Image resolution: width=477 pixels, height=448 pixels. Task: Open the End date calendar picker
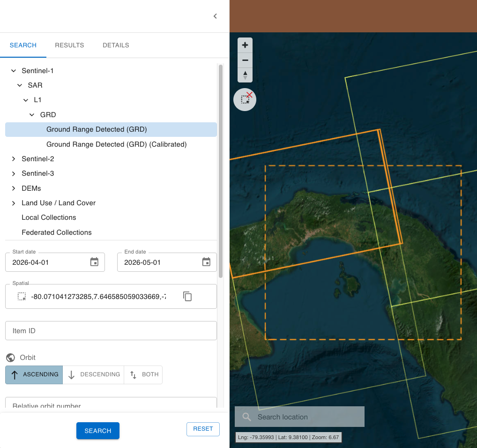(x=206, y=262)
